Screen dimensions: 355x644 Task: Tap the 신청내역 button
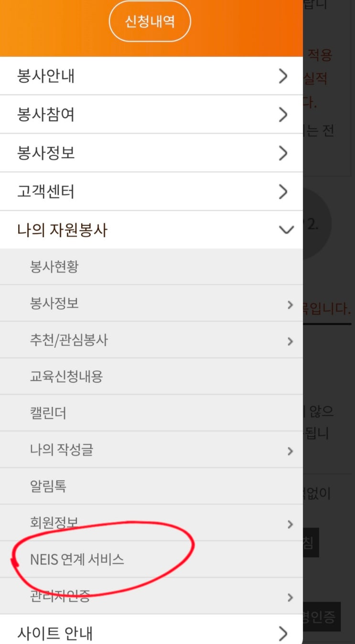[x=150, y=22]
